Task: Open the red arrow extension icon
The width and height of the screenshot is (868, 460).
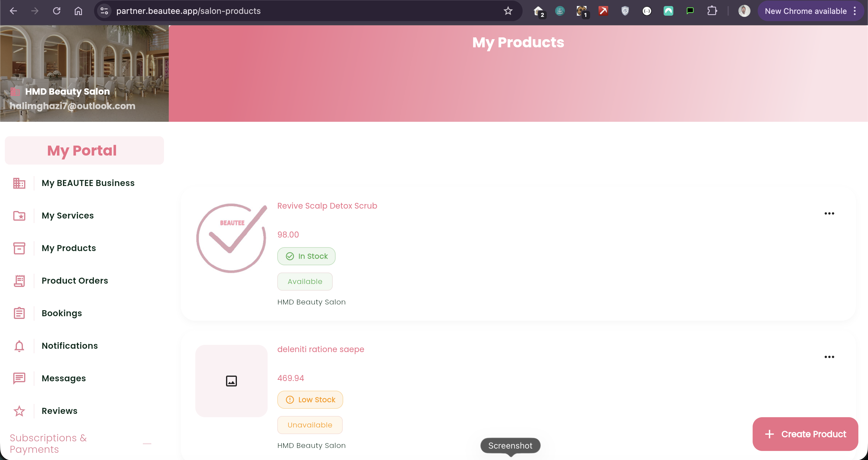Action: click(x=603, y=11)
